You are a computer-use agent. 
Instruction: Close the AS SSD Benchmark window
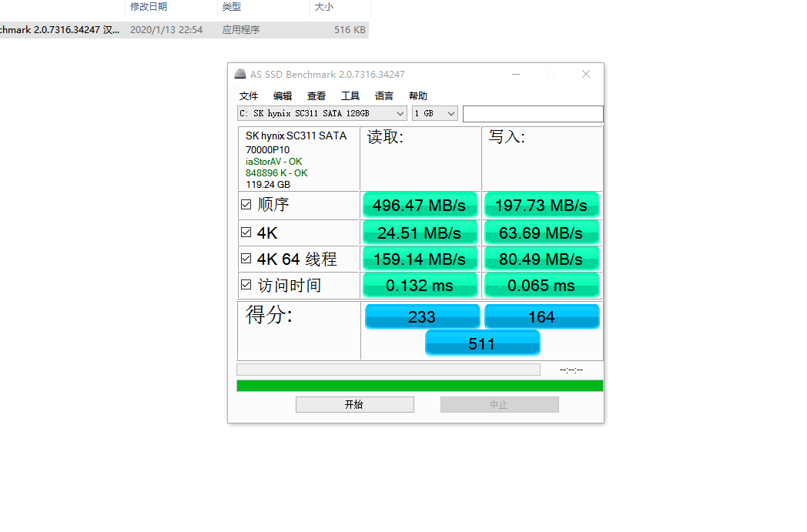coord(586,74)
